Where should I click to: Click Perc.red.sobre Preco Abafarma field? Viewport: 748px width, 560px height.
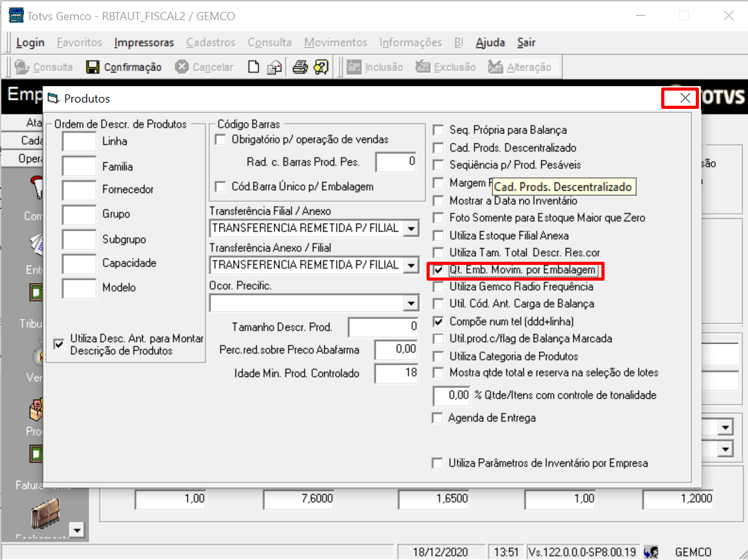click(396, 350)
